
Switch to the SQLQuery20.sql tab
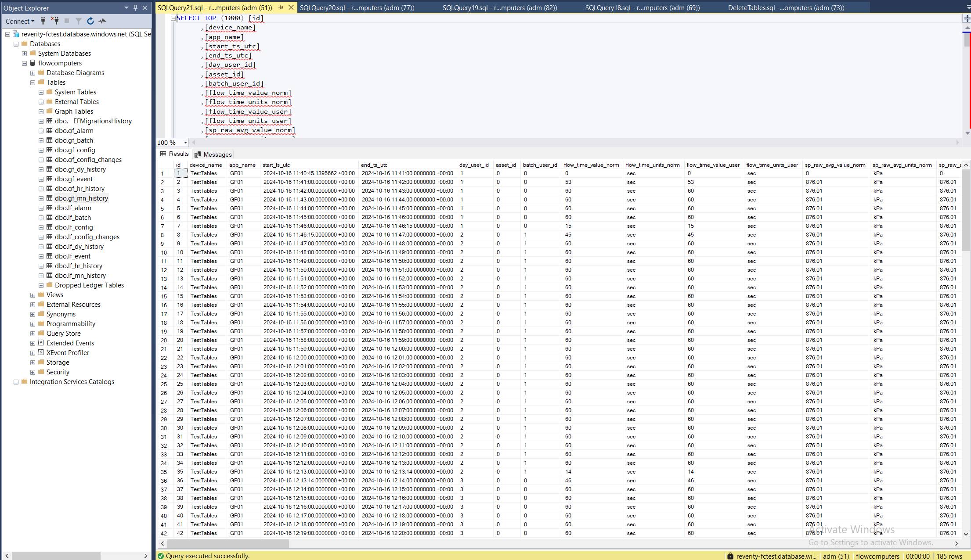click(357, 7)
